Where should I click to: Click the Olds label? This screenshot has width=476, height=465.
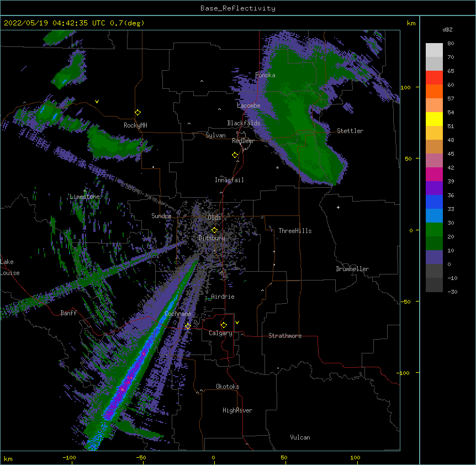pyautogui.click(x=214, y=218)
